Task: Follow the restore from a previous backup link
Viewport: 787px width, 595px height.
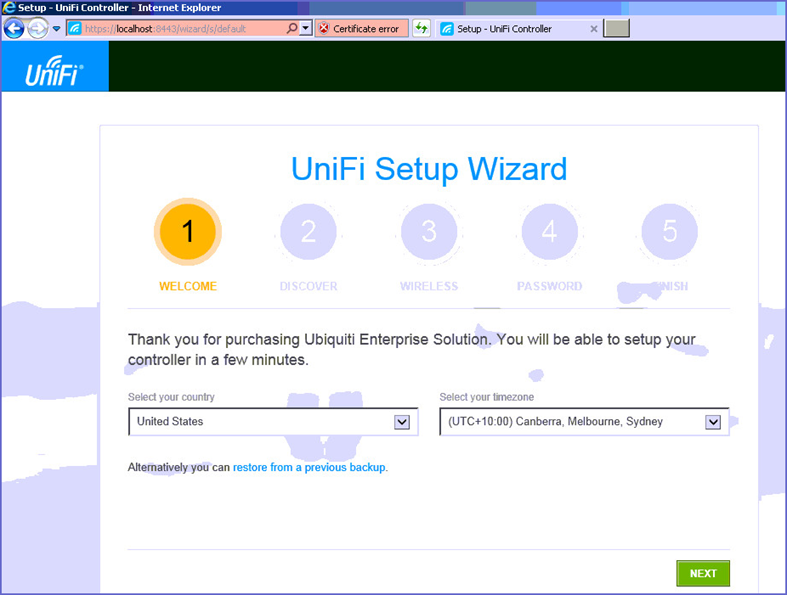Action: (x=310, y=467)
